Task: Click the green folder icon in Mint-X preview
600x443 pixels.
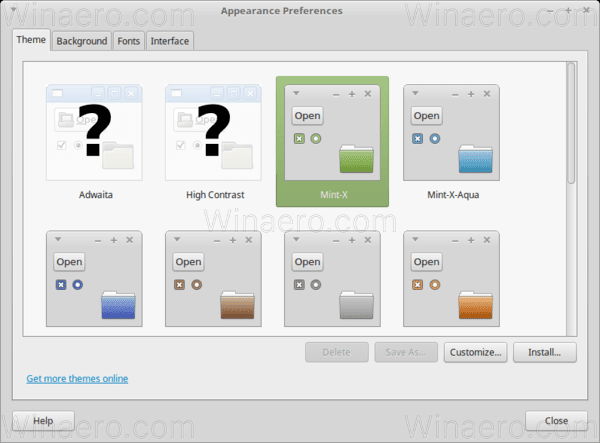Action: 356,159
